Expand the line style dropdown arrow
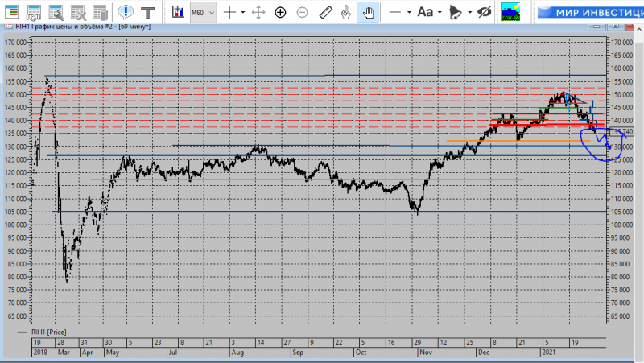This screenshot has width=644, height=363. [409, 12]
